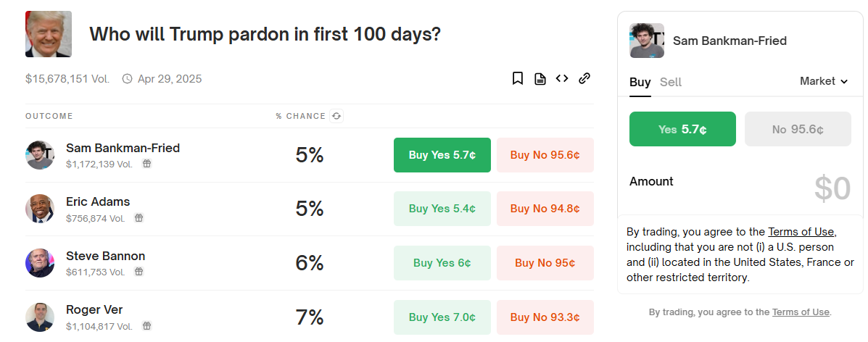Screen dimensions: 868x342
Task: Open the market rules document icon
Action: pyautogui.click(x=540, y=78)
